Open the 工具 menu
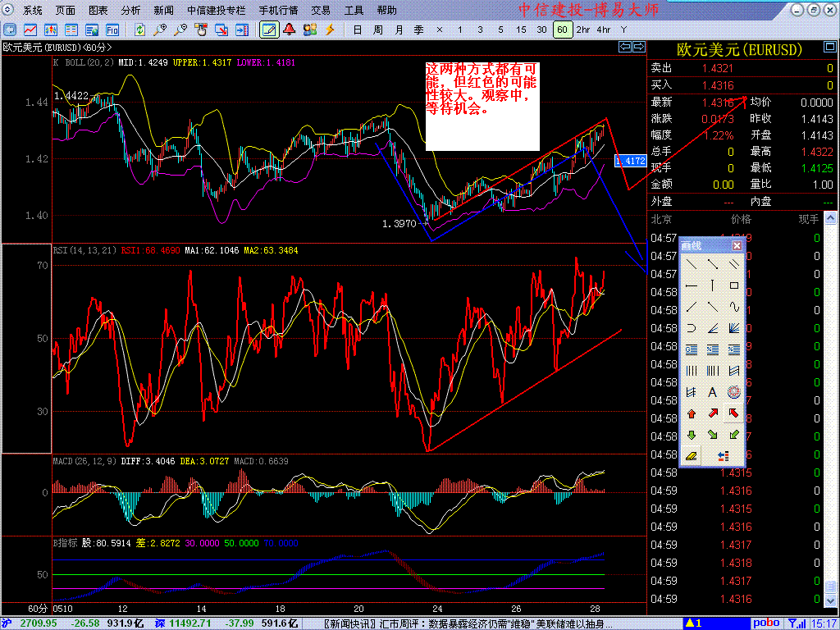 (x=354, y=10)
